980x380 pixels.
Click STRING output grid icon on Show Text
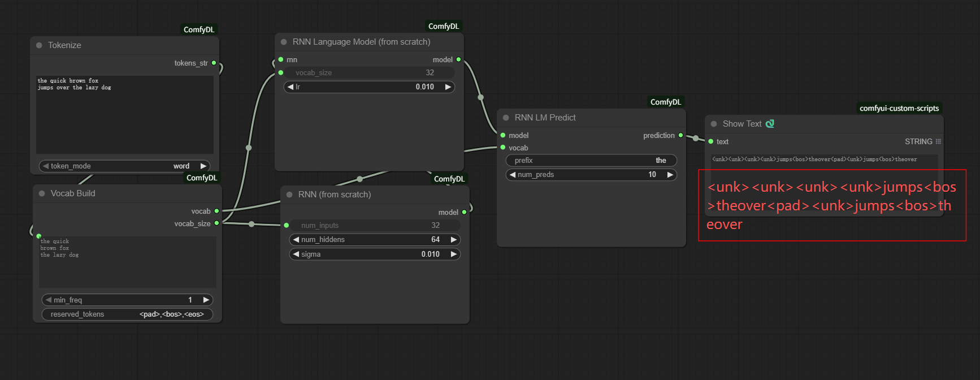938,141
